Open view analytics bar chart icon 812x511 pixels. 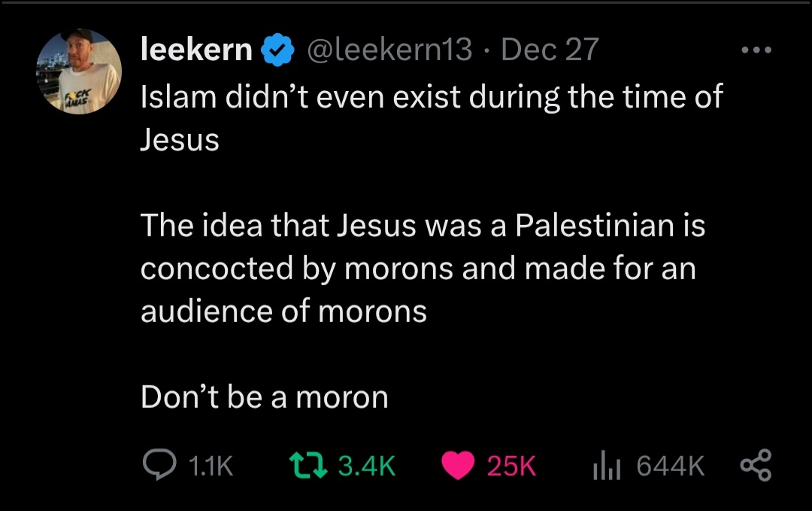tap(607, 465)
